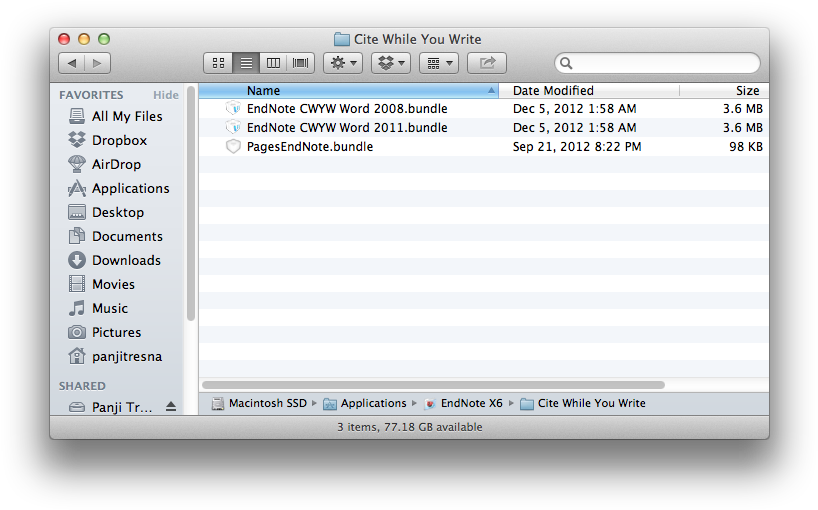
Task: Click the All My Files sidebar icon
Action: point(77,116)
